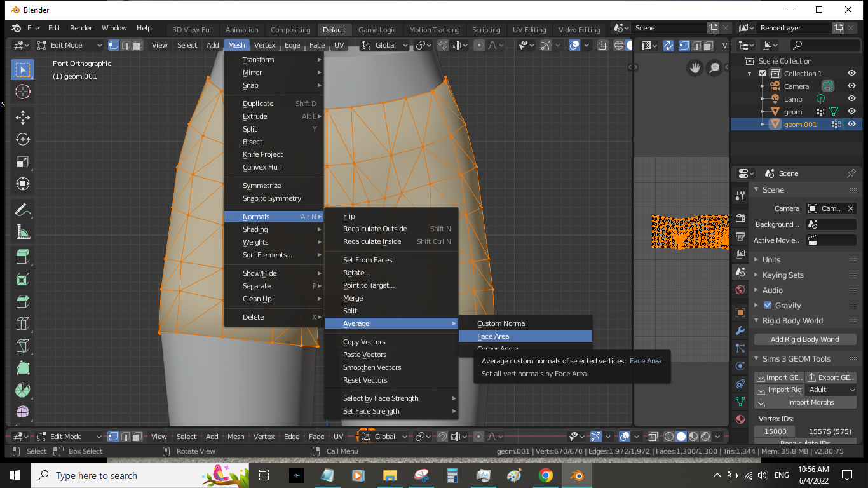The height and width of the screenshot is (488, 868).
Task: Select the Scale tool in left toolbar
Action: (22, 161)
